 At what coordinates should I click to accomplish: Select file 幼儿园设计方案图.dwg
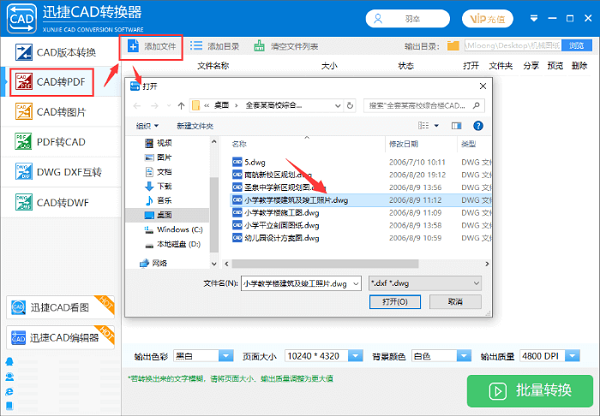[276, 238]
